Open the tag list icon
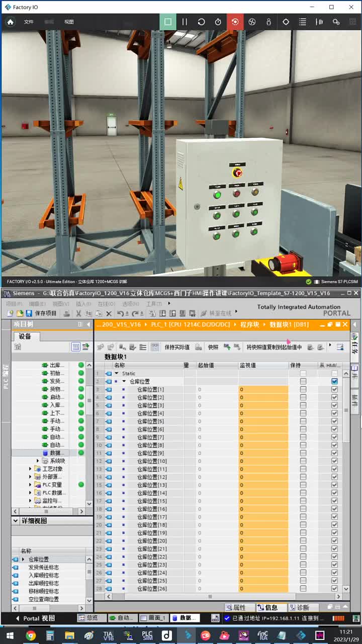Viewport: 362px width, 644px height. click(302, 22)
